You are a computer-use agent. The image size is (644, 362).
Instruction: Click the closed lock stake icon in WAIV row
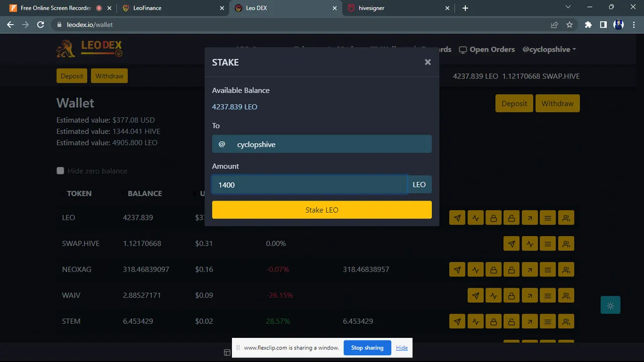pyautogui.click(x=511, y=295)
